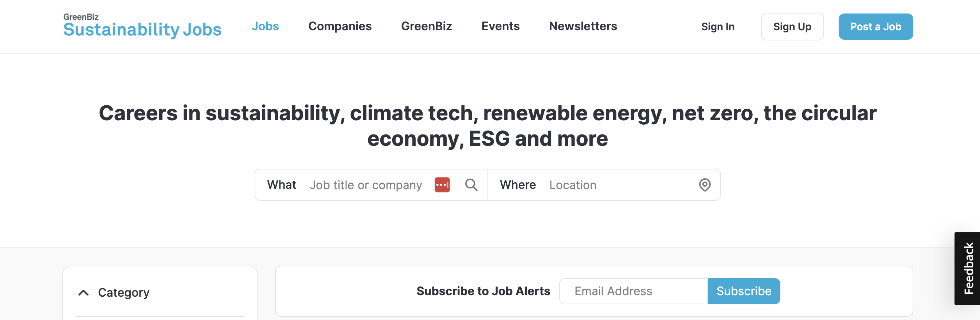
Task: Open the Events nav item
Action: click(500, 26)
